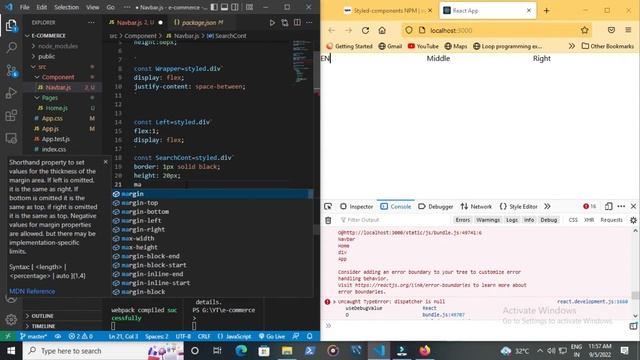The image size is (640, 360).
Task: Open Run and Debug view
Action: point(11,93)
